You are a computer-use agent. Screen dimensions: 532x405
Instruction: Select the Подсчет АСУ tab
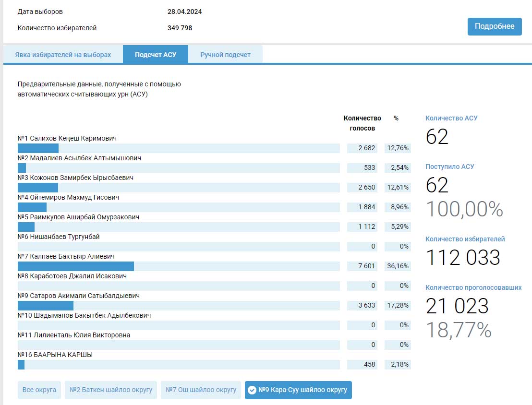[155, 55]
